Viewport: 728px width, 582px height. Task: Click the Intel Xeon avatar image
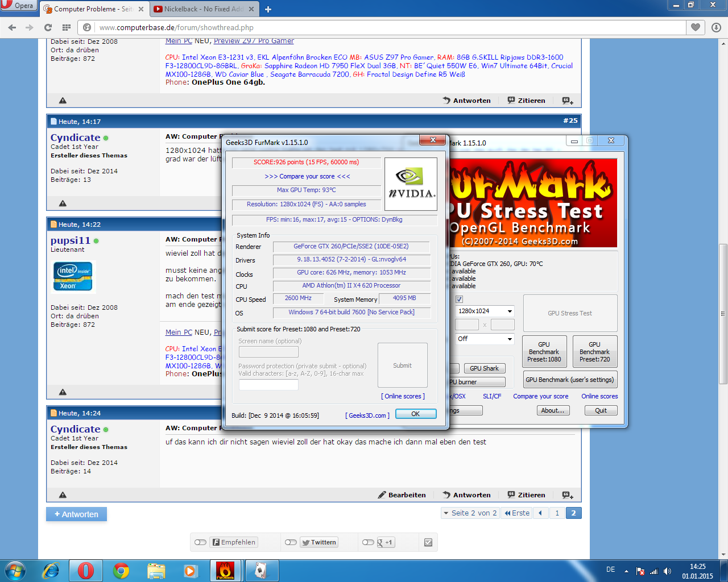coord(73,276)
